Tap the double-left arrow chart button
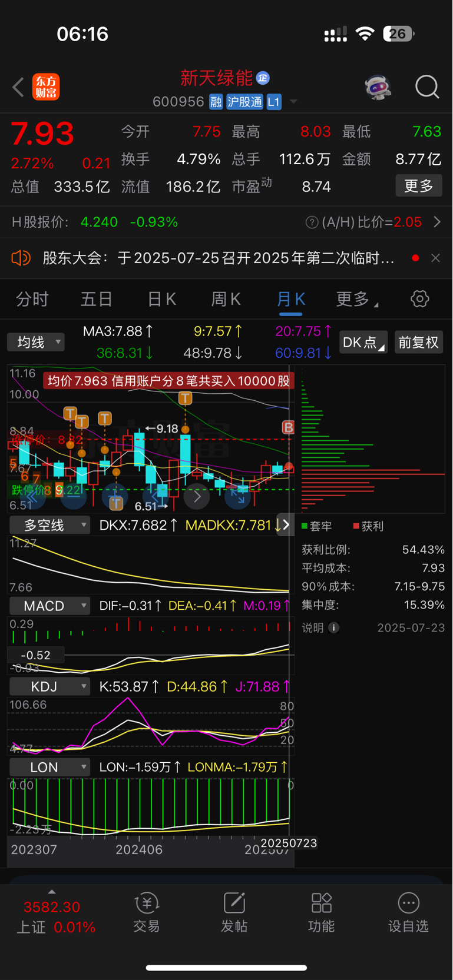 [32, 497]
